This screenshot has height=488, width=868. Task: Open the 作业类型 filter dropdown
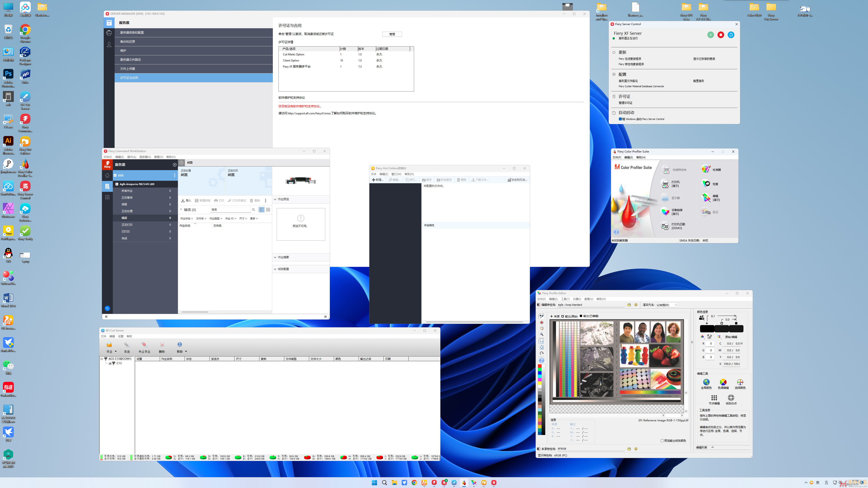point(216,218)
